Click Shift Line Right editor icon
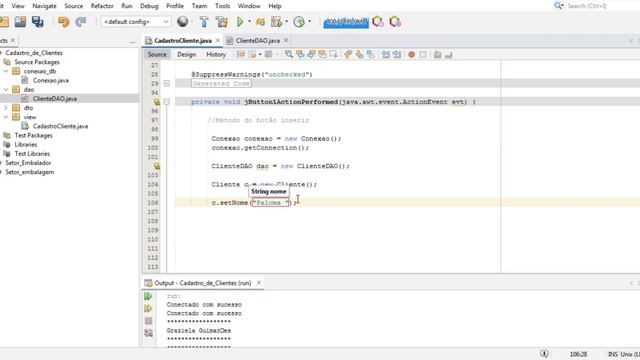The image size is (640, 360). coord(396,54)
